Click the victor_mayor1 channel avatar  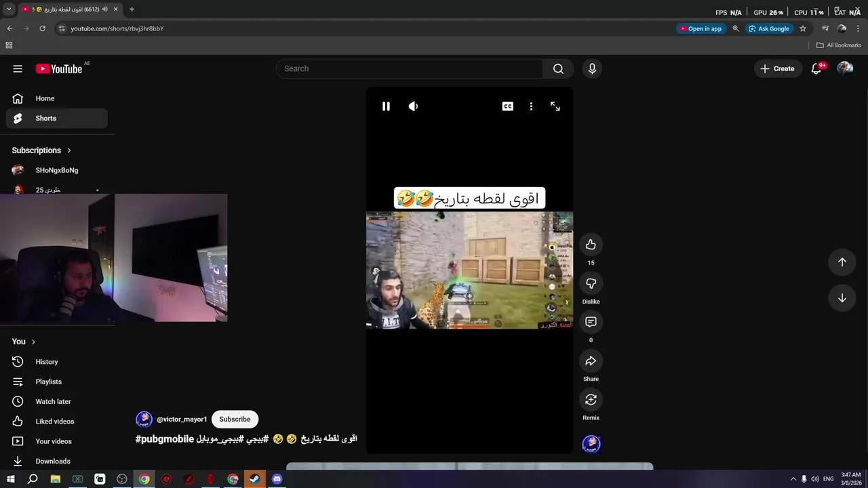tap(144, 419)
